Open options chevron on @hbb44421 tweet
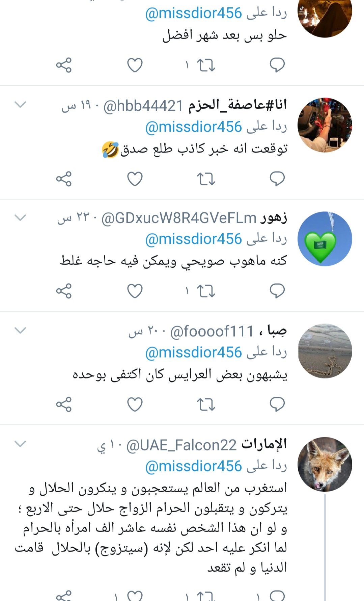The image size is (364, 601). coord(20,105)
